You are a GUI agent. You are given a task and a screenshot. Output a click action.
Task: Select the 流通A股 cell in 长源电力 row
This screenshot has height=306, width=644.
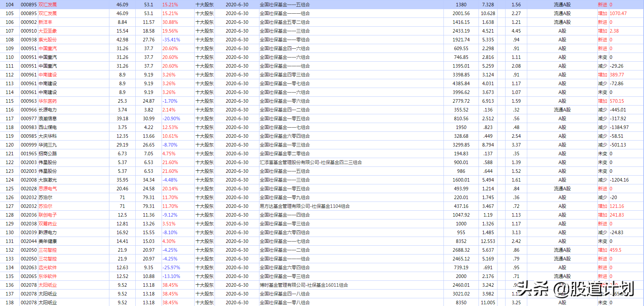(562, 110)
